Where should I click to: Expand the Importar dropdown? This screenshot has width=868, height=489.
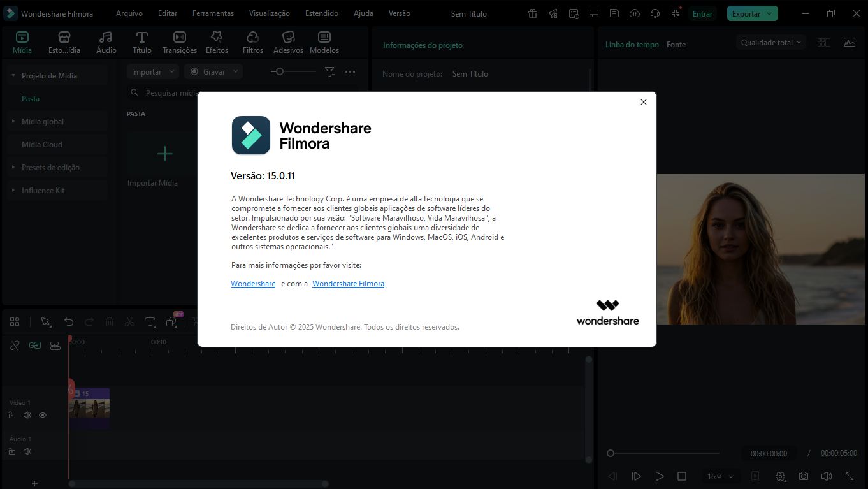pos(152,72)
